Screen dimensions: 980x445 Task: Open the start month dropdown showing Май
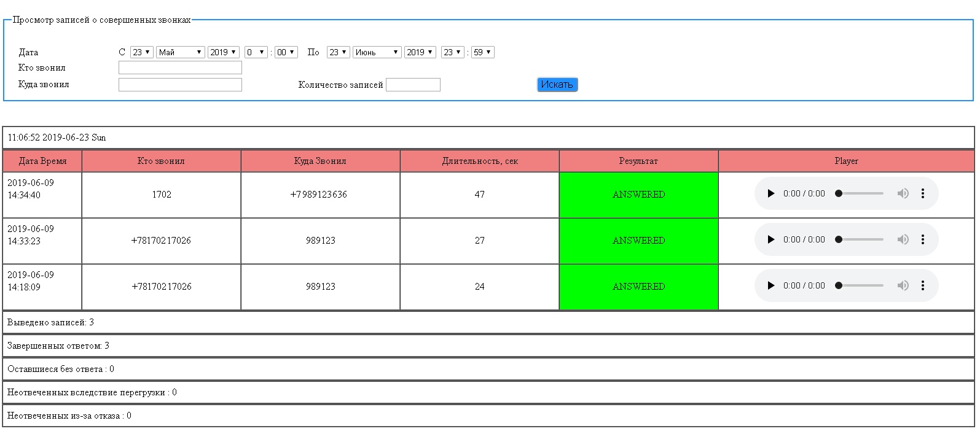(180, 53)
